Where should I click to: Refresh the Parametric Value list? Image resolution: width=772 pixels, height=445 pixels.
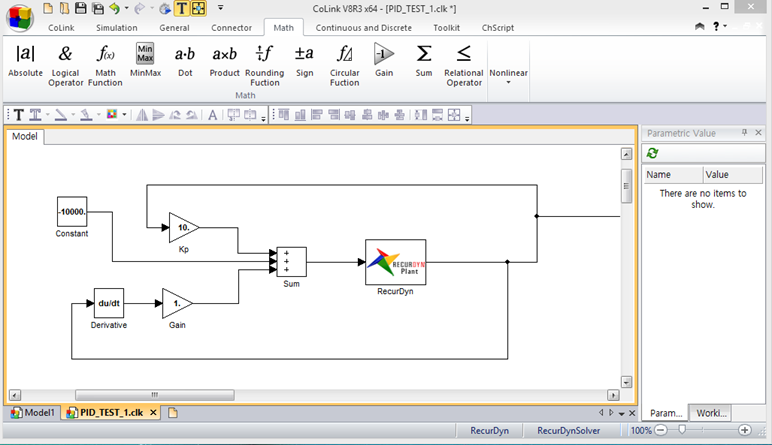653,153
